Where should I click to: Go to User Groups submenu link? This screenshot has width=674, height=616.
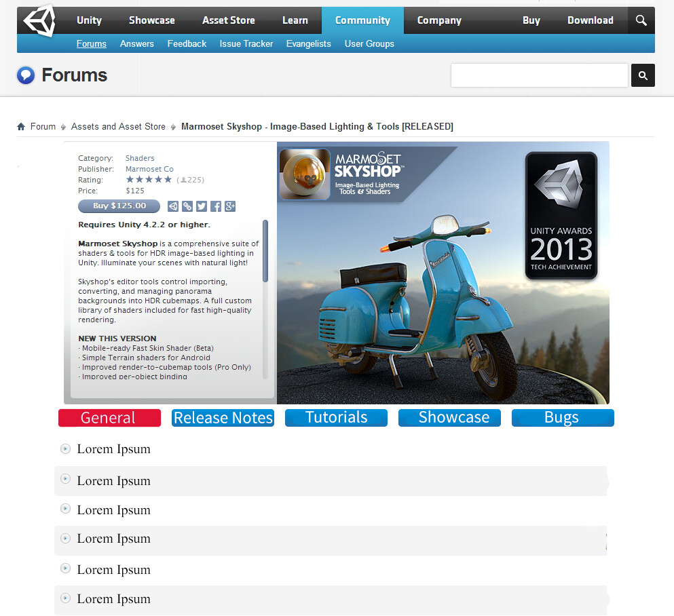click(369, 44)
